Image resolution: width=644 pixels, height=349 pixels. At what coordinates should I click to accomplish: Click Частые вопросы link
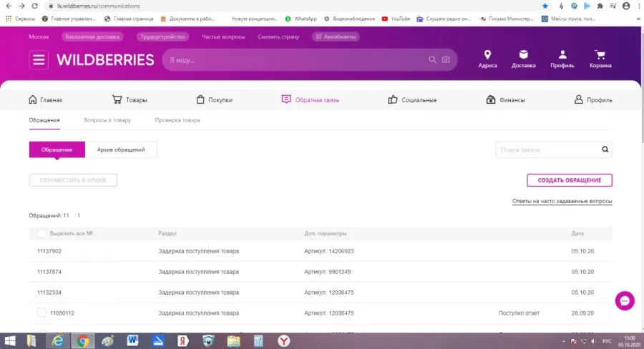[223, 36]
